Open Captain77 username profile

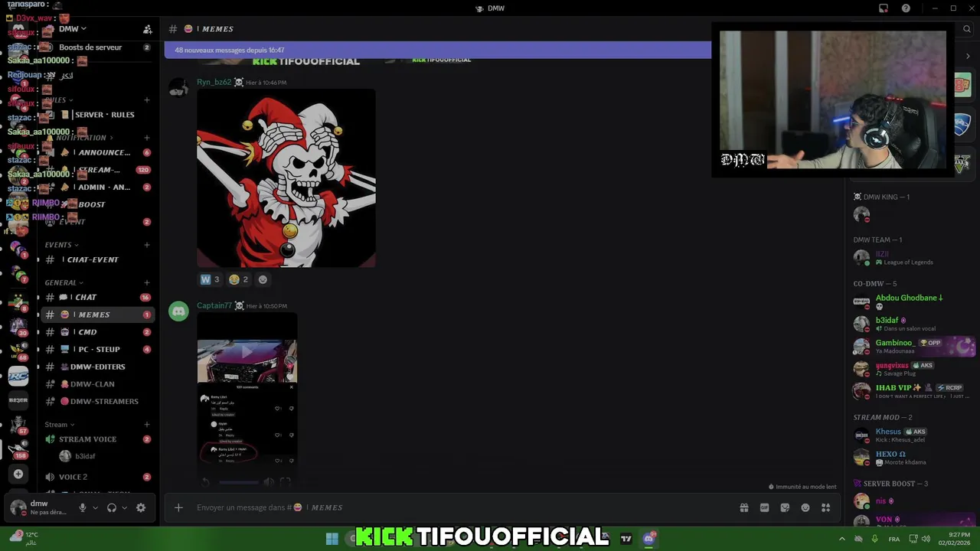(x=214, y=305)
